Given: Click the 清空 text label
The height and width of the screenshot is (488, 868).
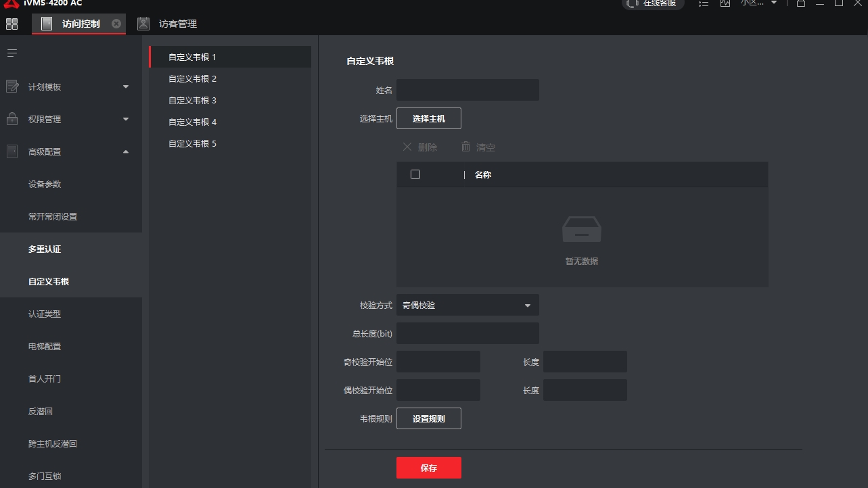Looking at the screenshot, I should [486, 147].
